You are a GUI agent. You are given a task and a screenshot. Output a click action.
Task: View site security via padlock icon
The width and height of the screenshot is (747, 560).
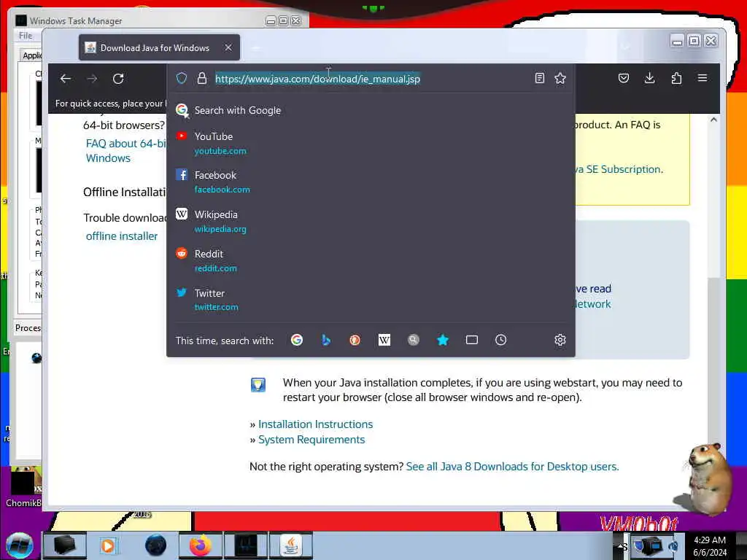click(202, 78)
